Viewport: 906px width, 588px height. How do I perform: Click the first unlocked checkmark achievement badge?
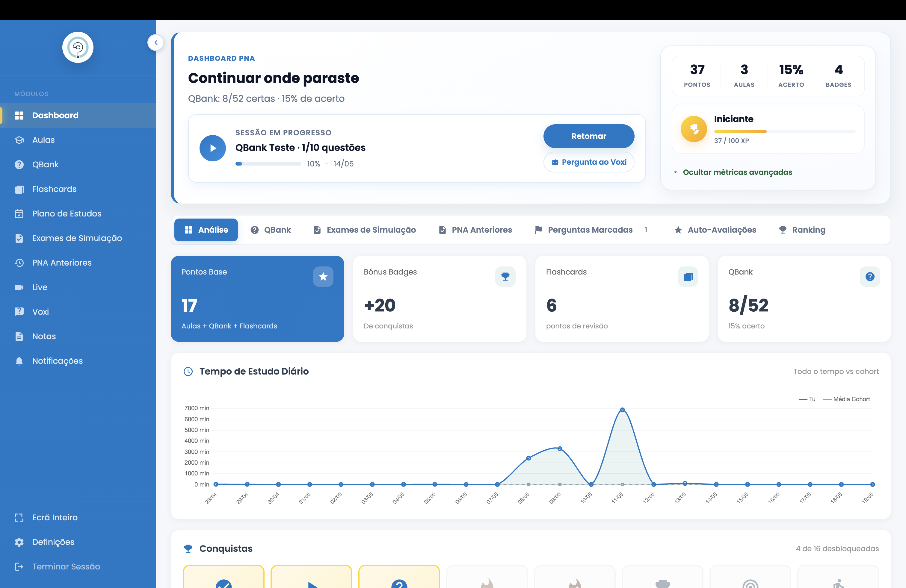click(x=224, y=577)
